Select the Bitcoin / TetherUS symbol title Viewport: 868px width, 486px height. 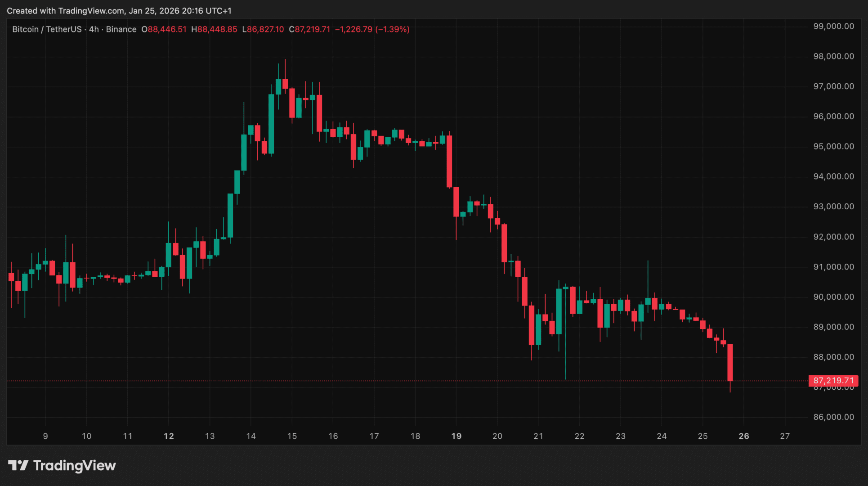(47, 29)
